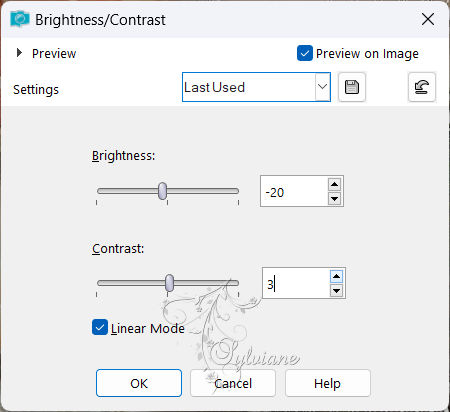450x412 pixels.
Task: Decrease Brightness with the down spinner arrow
Action: pos(334,199)
